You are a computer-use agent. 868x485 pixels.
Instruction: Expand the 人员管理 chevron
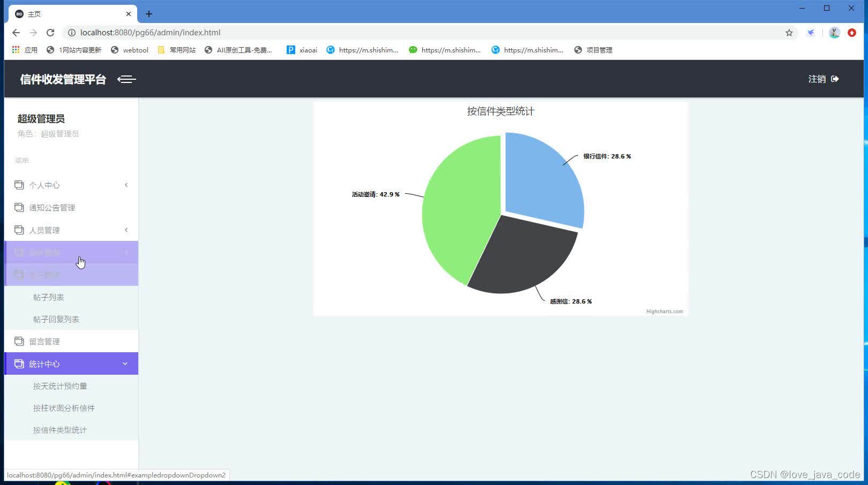pyautogui.click(x=126, y=230)
